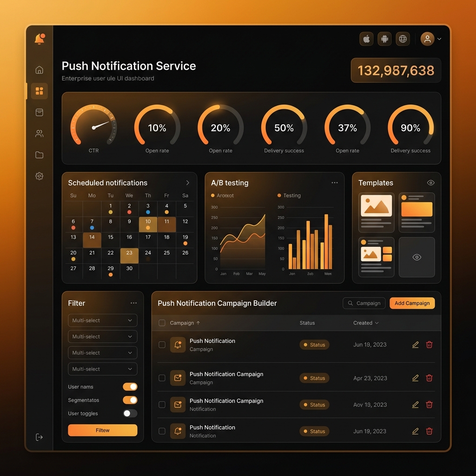The height and width of the screenshot is (476, 476).
Task: Open the second Multi-select dropdown
Action: tap(103, 337)
